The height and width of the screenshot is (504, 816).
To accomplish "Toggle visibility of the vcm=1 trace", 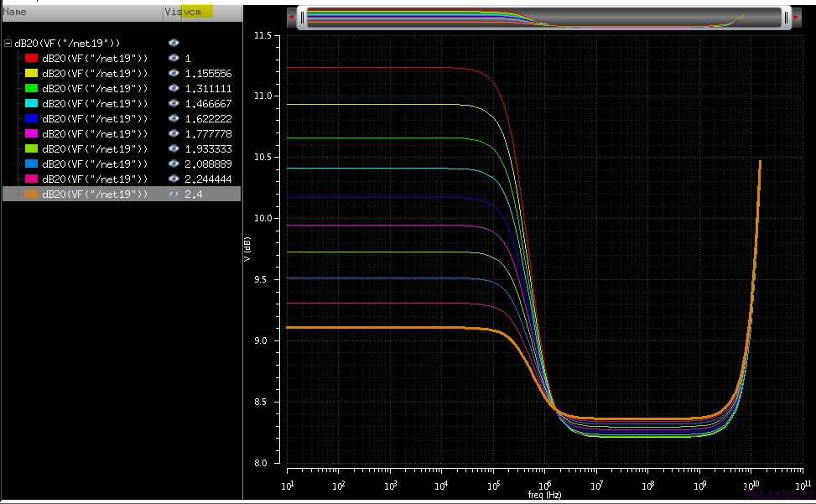I will (x=174, y=58).
